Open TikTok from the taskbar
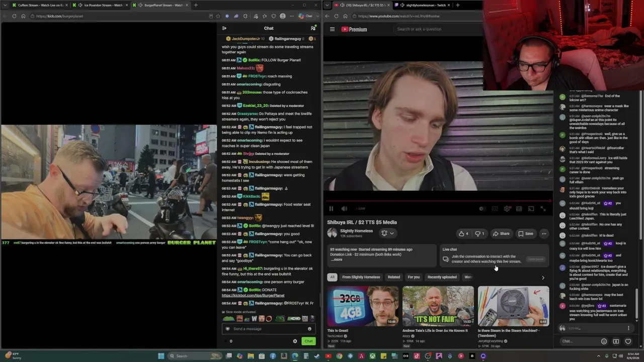Image resolution: width=644 pixels, height=362 pixels. [x=417, y=356]
